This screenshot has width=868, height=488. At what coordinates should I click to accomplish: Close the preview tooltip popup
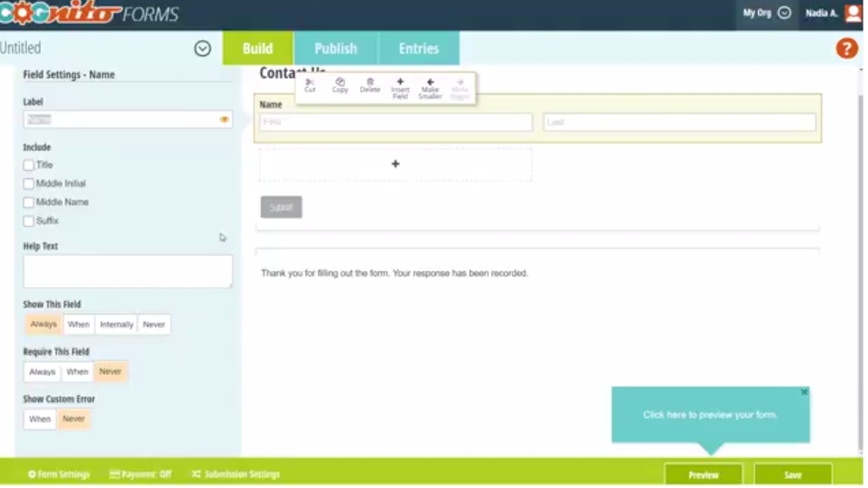(803, 393)
